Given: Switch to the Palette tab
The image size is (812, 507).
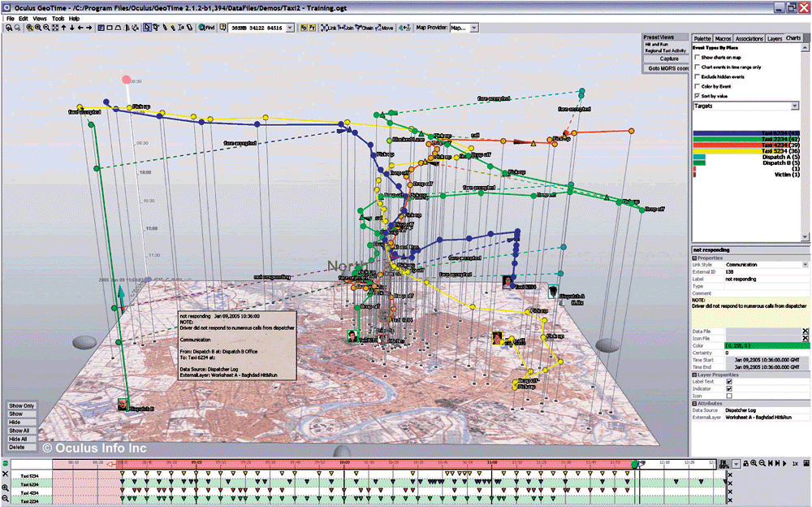Looking at the screenshot, I should [x=702, y=38].
